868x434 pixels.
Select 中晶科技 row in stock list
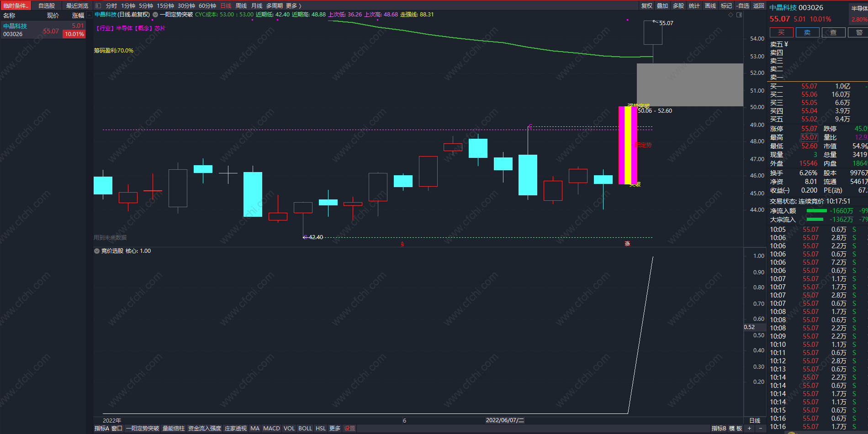pos(43,30)
